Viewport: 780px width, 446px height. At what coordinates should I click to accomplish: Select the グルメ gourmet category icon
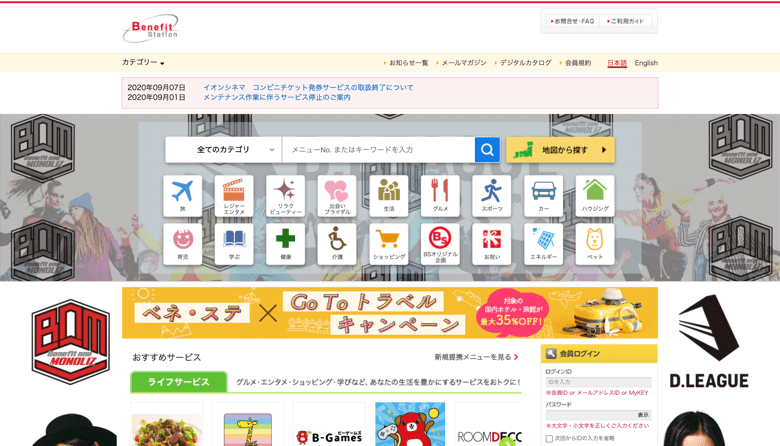440,196
